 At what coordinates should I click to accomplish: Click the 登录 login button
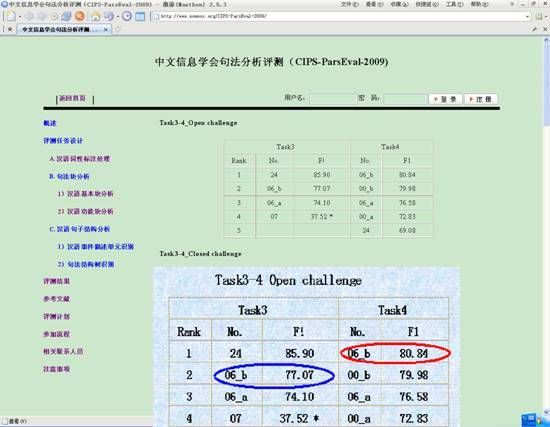click(x=445, y=99)
